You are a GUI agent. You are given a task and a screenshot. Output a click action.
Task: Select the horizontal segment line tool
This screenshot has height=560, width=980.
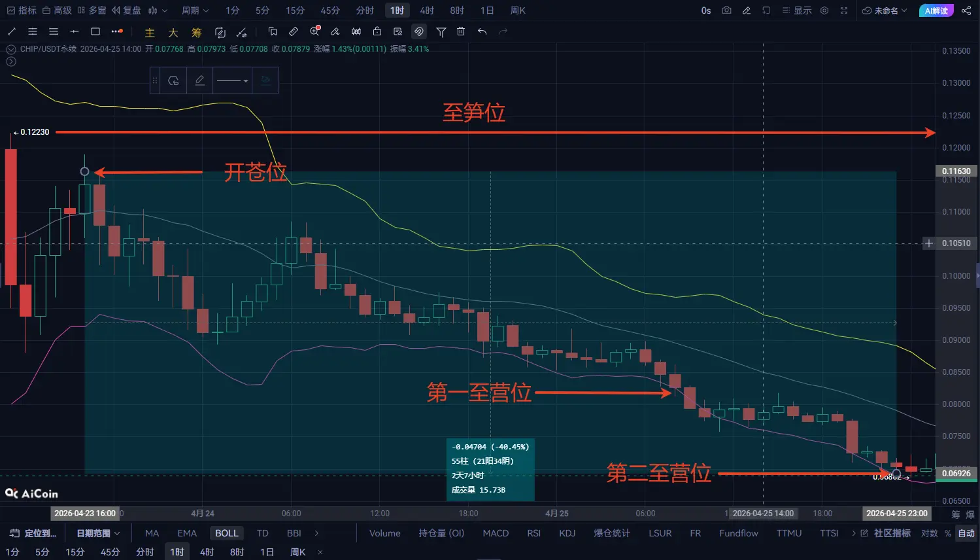point(75,31)
